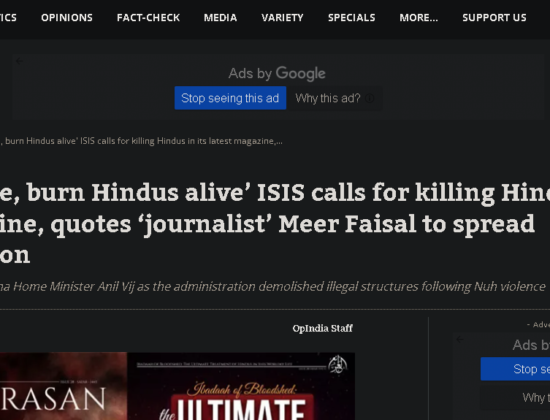The image size is (550, 420).
Task: Click Stop seeing this ad in top banner
Action: point(230,98)
